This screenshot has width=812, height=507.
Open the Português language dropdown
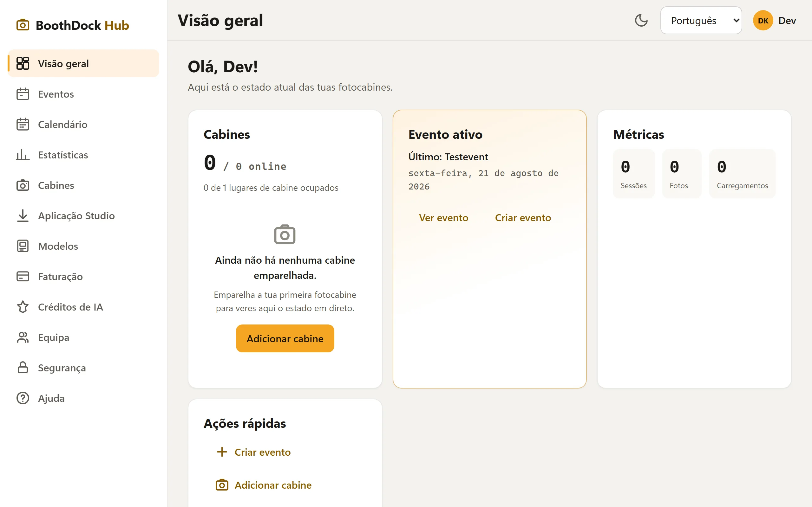tap(701, 21)
